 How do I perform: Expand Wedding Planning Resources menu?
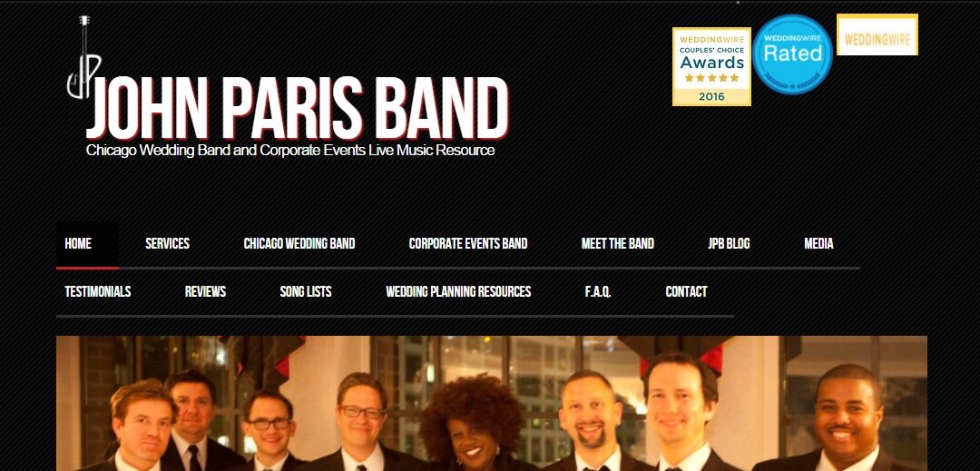point(458,291)
